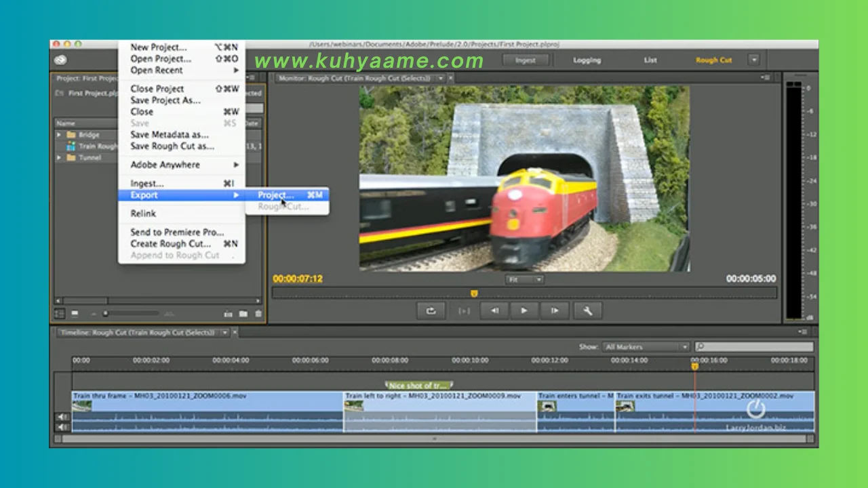Click the list view icon in Project panel
Screen dimensions: 868x488
60,314
